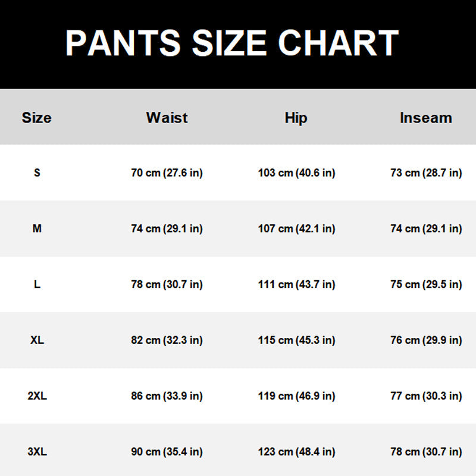Click the 75 cm (29.5 in) inseam value
The height and width of the screenshot is (476, 476).
point(426,284)
